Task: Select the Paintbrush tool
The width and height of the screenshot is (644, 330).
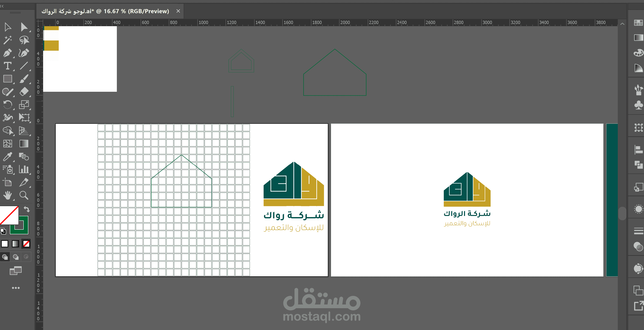Action: (x=24, y=79)
